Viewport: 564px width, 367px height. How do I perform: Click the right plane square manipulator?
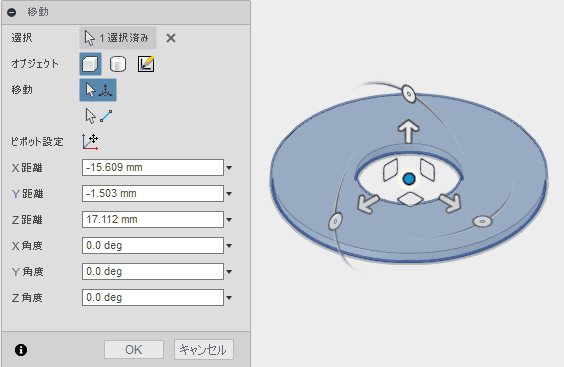click(x=428, y=169)
